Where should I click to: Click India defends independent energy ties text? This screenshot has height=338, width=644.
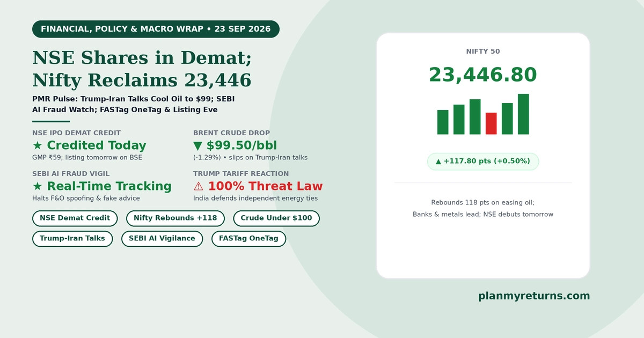[x=255, y=199]
